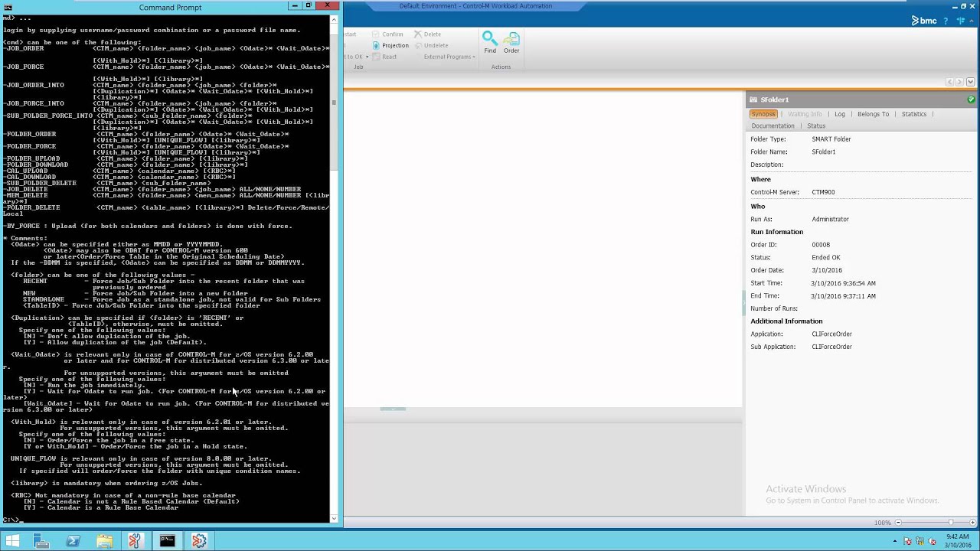980x551 pixels.
Task: Click the zoom slider handle
Action: [950, 523]
